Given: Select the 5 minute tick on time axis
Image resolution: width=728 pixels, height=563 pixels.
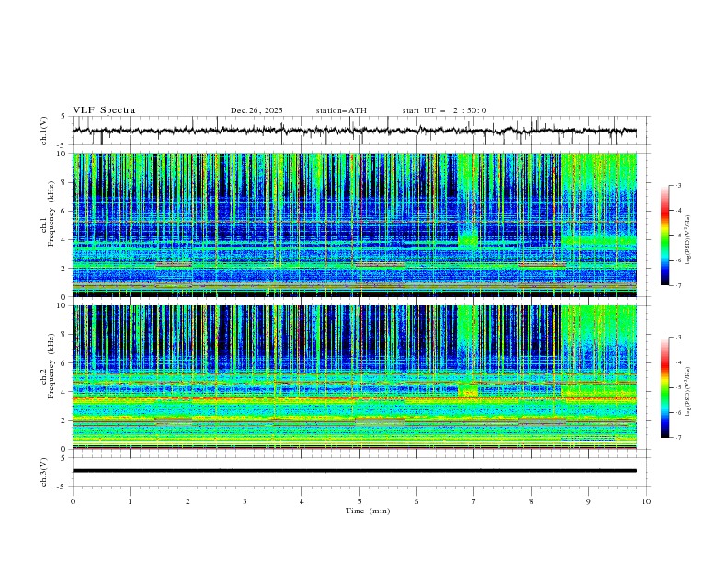Looking at the screenshot, I should click(359, 500).
